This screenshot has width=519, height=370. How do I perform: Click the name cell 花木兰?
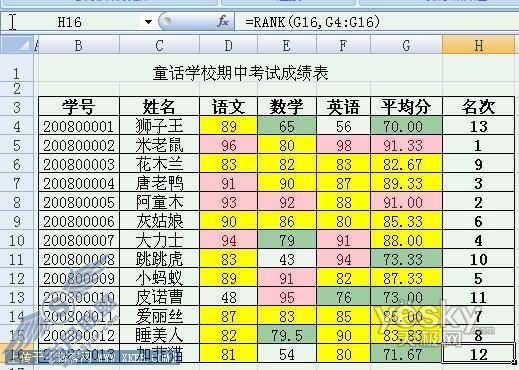[159, 164]
